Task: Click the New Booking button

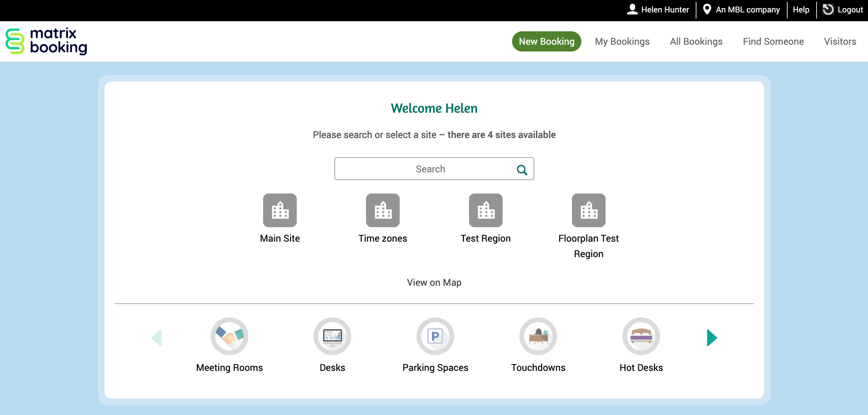Action: click(546, 41)
